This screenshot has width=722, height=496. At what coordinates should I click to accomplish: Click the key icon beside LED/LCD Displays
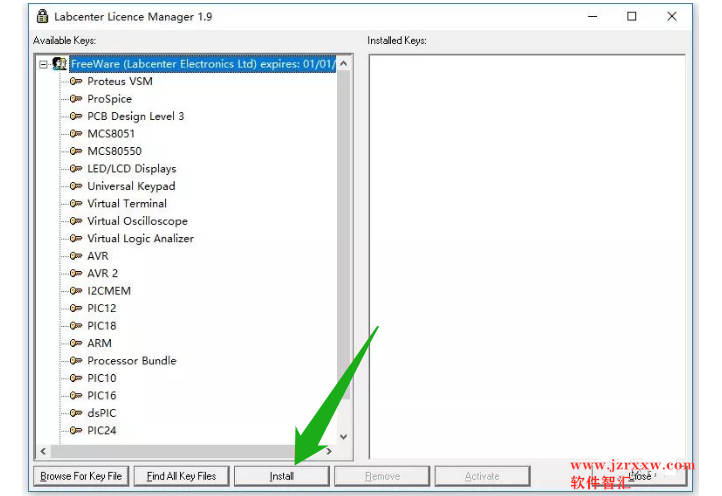[76, 169]
